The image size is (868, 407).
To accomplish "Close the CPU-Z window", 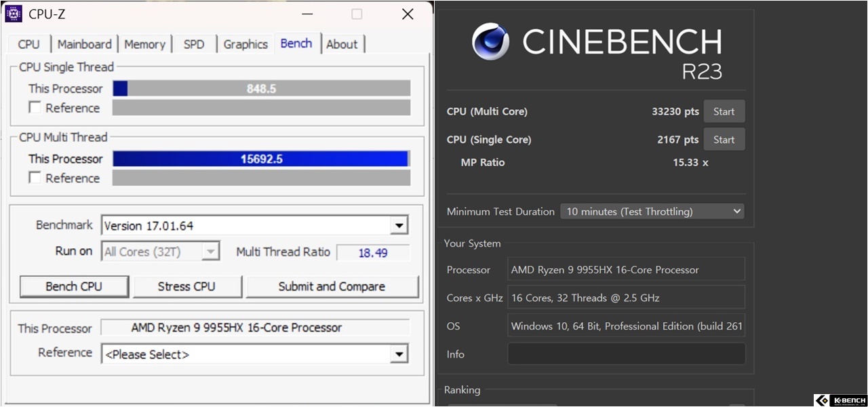I will pos(408,14).
